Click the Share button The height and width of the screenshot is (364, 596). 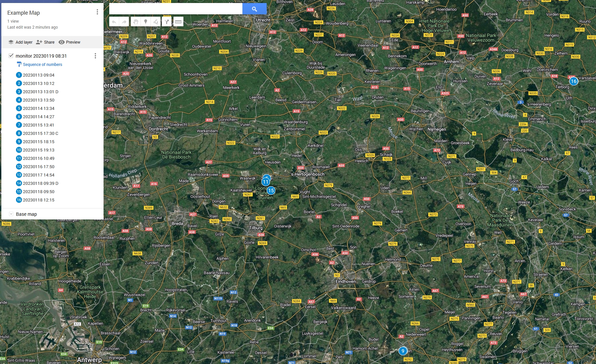45,42
